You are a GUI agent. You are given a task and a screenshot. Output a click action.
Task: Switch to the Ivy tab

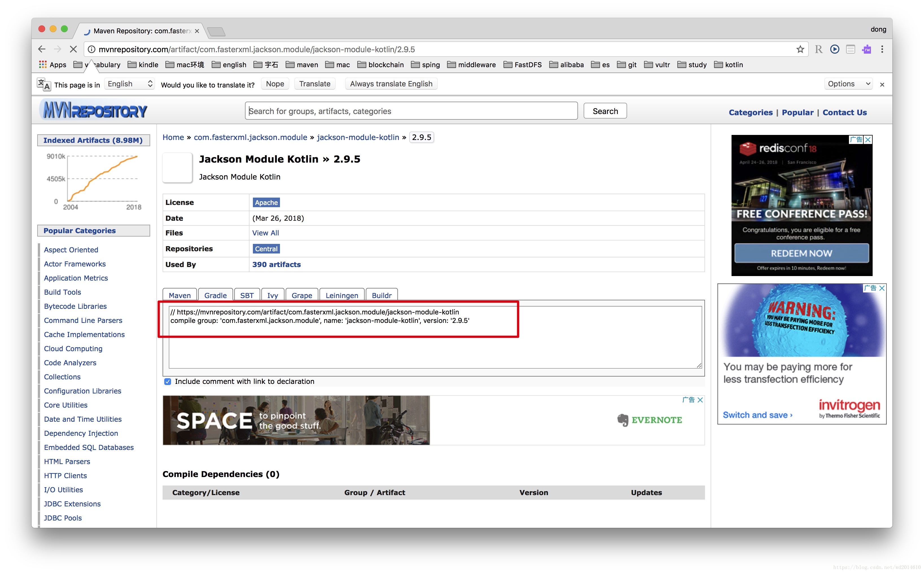pos(272,295)
